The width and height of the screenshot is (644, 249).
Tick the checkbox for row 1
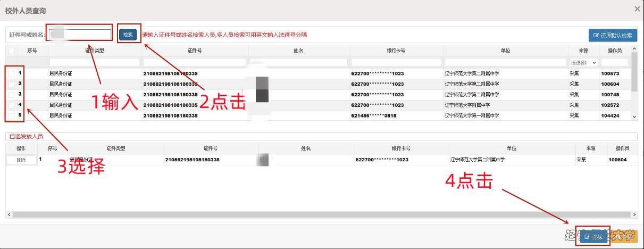click(11, 73)
